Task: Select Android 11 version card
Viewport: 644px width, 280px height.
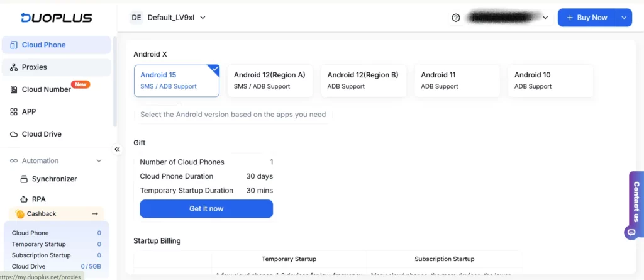Action: 457,81
